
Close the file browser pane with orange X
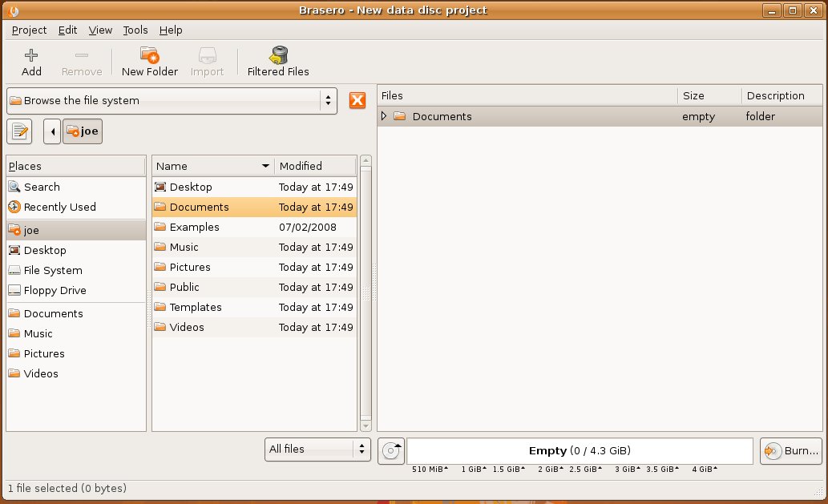pos(357,100)
